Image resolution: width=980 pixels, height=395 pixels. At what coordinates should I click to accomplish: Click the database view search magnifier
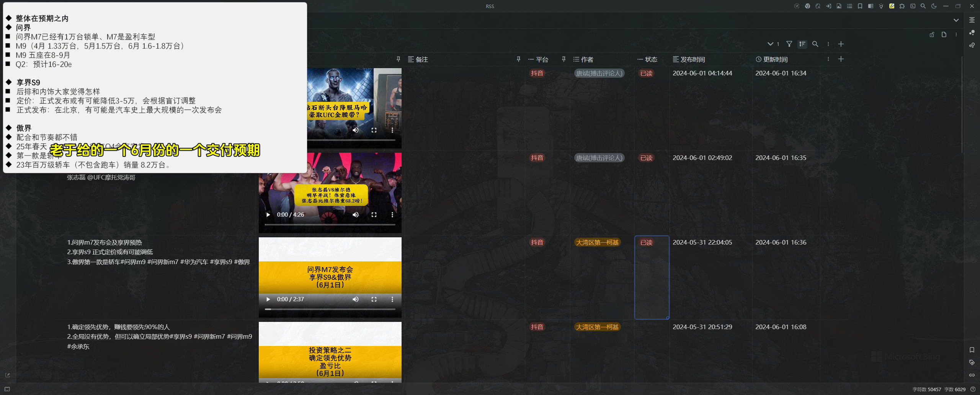(815, 44)
